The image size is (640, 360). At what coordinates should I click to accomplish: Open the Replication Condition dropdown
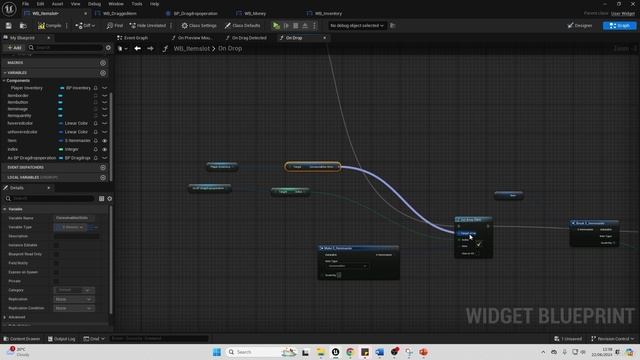74,308
